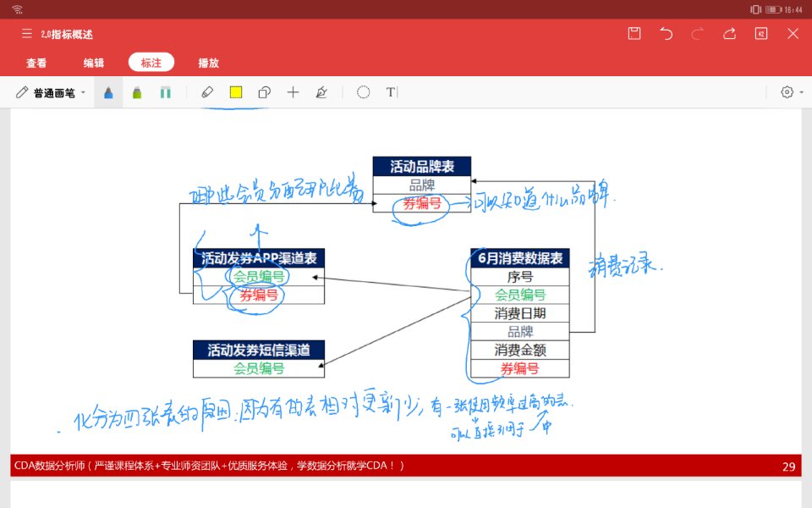Viewport: 812px width, 508px height.
Task: Undo the last annotation stroke
Action: tap(666, 34)
